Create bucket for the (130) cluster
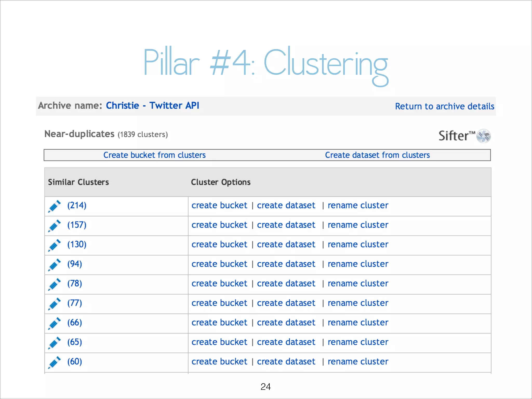Viewport: 532px width, 399px height. [x=219, y=244]
